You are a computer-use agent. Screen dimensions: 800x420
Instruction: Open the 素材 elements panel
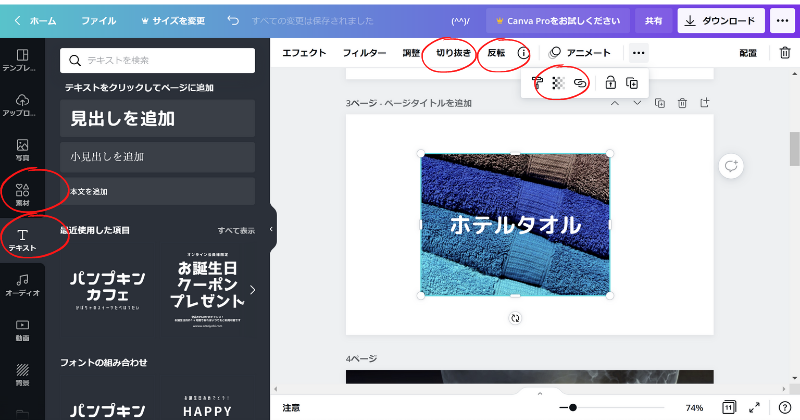(x=22, y=193)
